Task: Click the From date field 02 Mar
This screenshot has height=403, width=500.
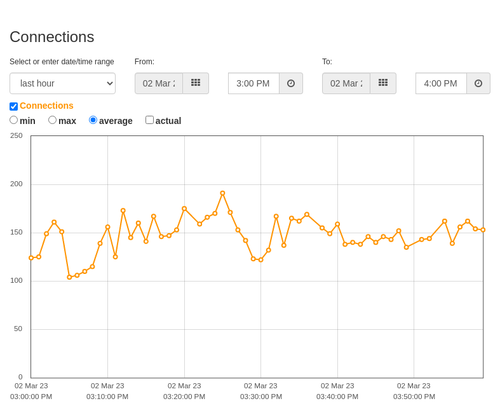Action: pos(159,83)
